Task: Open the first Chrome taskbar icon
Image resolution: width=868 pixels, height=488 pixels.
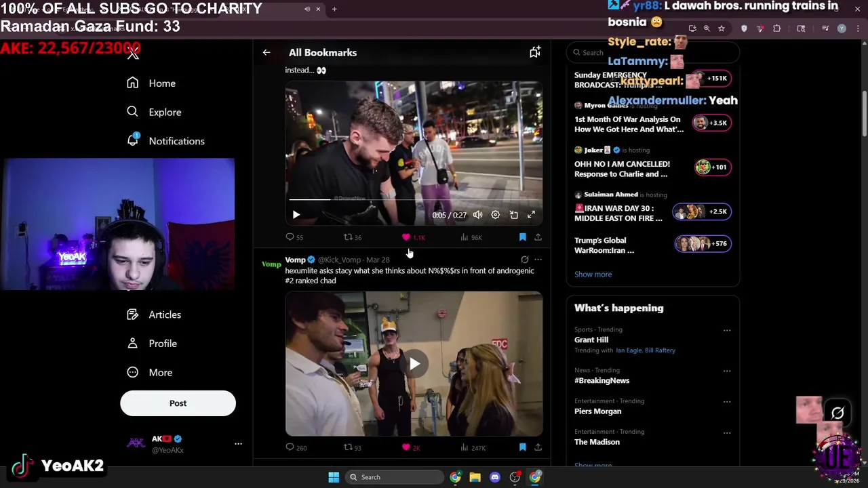Action: point(455,477)
